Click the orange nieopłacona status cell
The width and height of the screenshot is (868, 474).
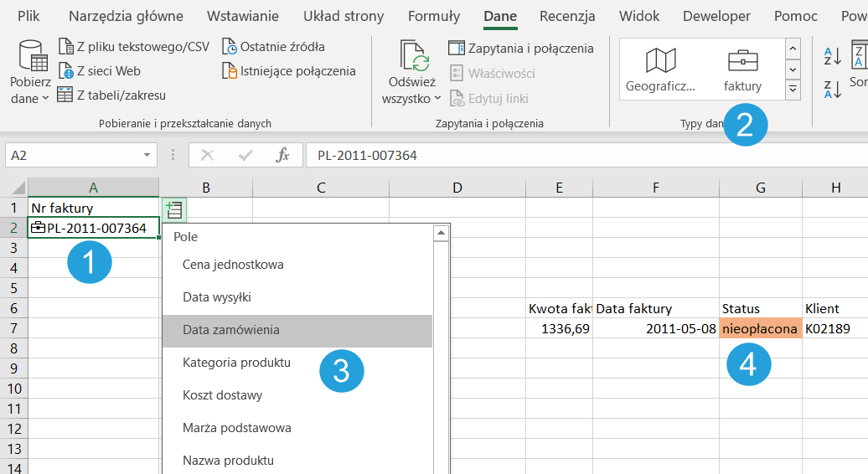pos(759,329)
